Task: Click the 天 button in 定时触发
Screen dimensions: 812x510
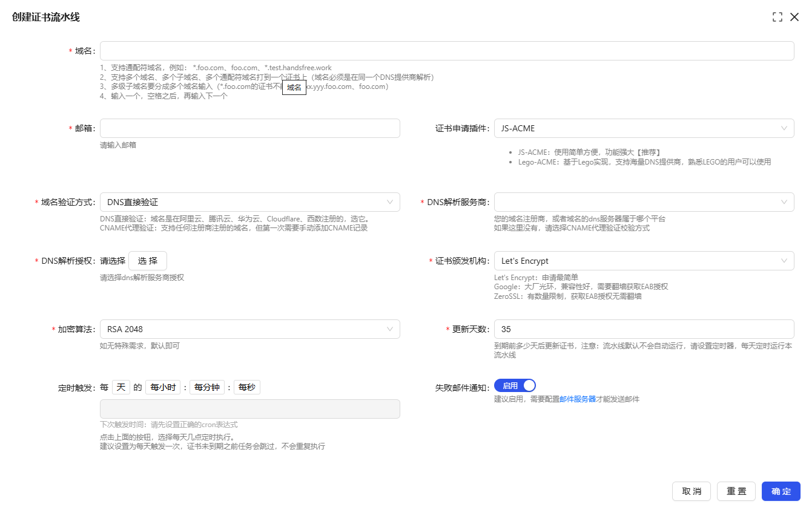Action: coord(120,387)
